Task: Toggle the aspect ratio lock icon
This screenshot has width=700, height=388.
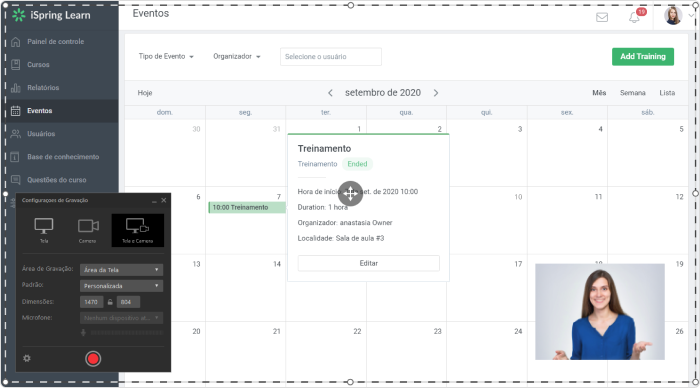Action: point(110,302)
